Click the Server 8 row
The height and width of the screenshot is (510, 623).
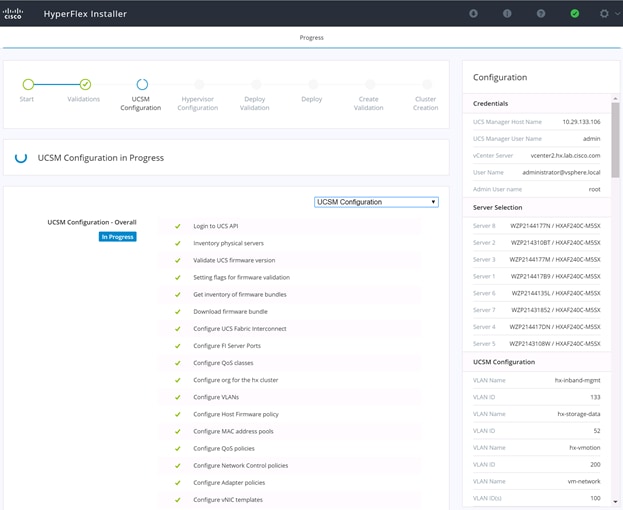point(536,226)
